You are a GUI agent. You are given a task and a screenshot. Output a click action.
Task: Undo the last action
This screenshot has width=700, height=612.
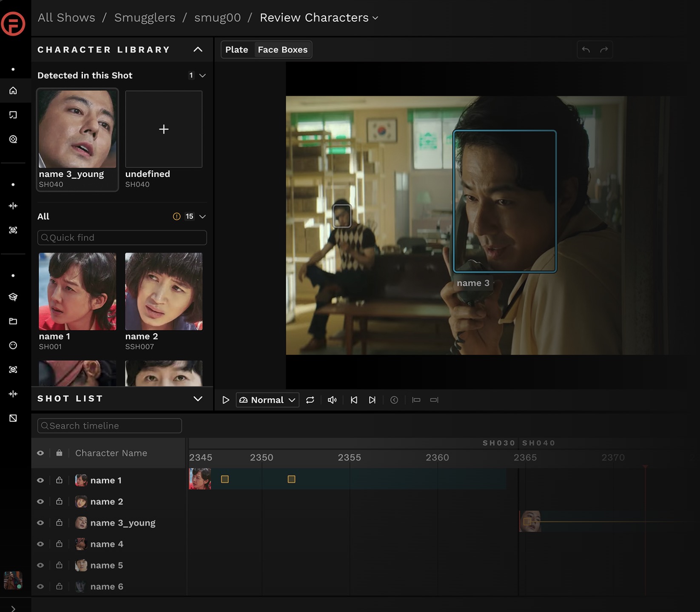(x=586, y=50)
